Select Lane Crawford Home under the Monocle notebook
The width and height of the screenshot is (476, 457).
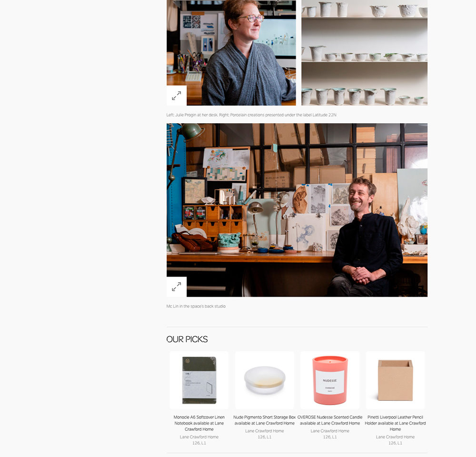click(199, 437)
